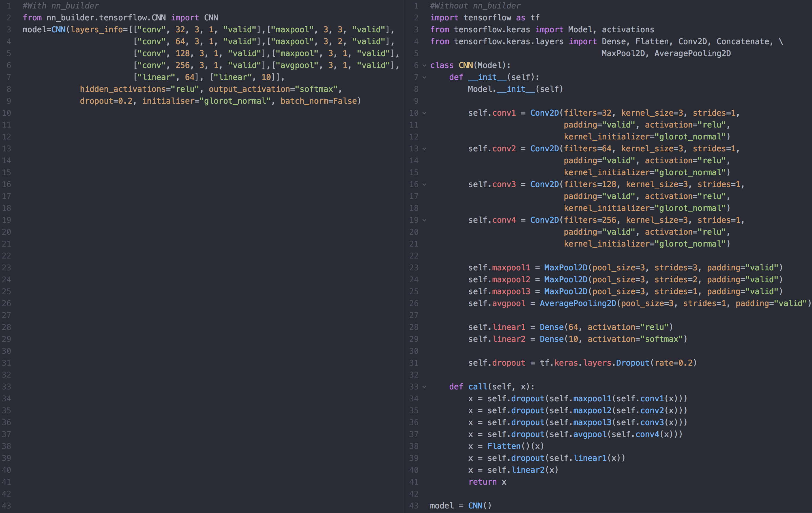
Task: Place cursor on 'batch_norm=False' text
Action: (x=318, y=101)
